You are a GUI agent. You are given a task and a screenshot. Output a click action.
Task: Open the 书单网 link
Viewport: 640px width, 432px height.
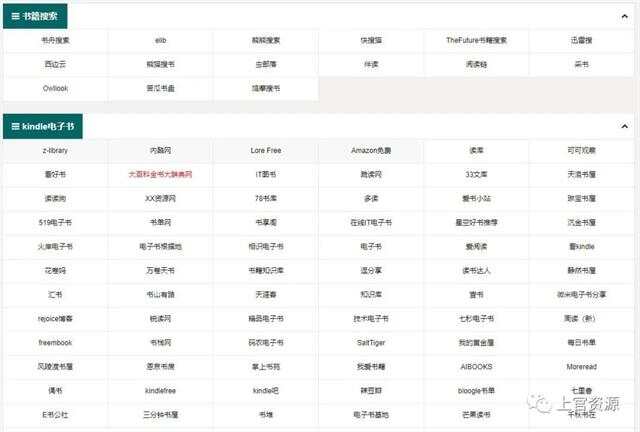[x=160, y=223]
